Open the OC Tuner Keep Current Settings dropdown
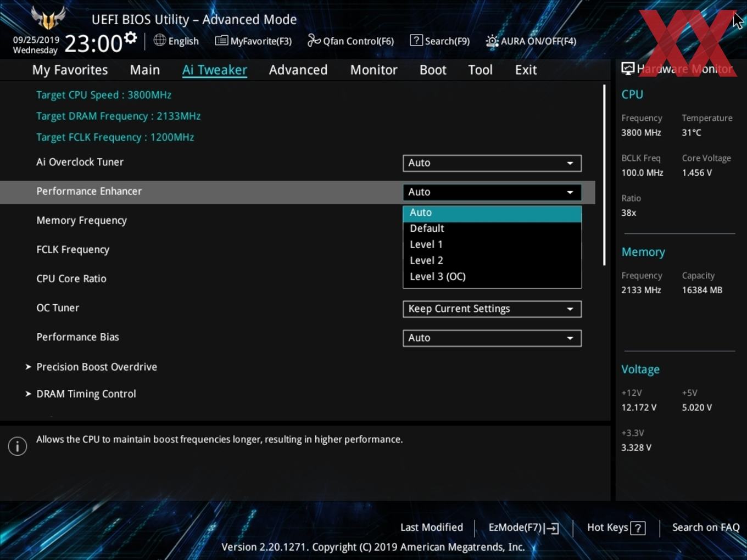The height and width of the screenshot is (560, 747). click(x=492, y=309)
